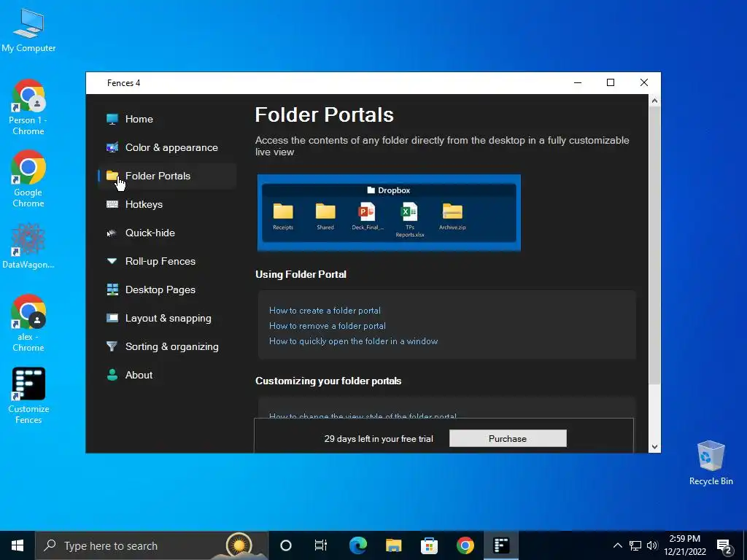Open Roll-up Fences settings
747x560 pixels.
(167, 262)
